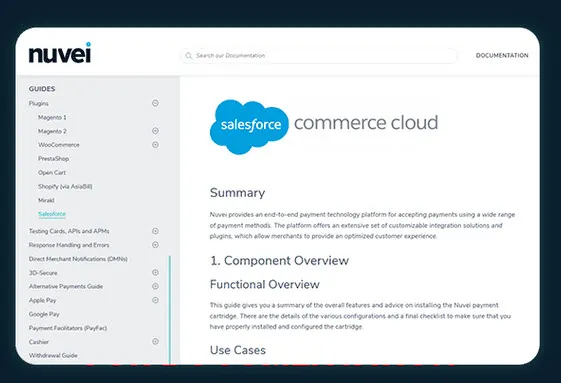Screen dimensions: 561x383
Task: Open the Alternative Payments Guide
Action: [66, 286]
